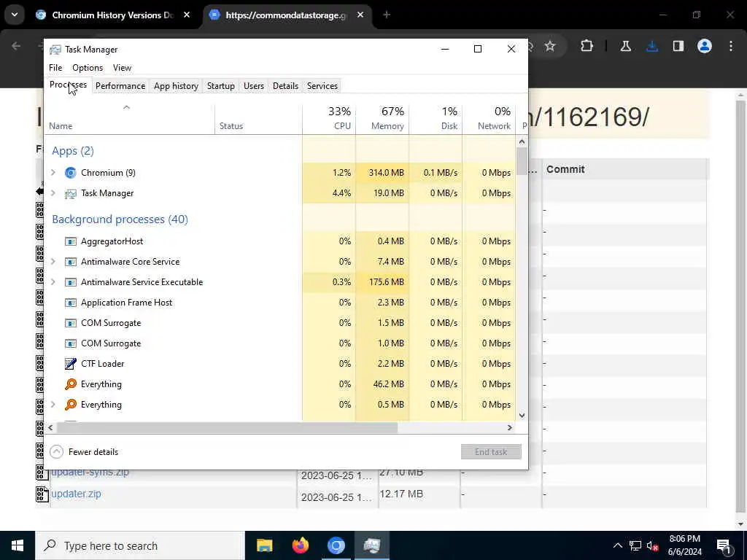Open the browser downloads icon
The image size is (747, 560).
click(x=652, y=46)
